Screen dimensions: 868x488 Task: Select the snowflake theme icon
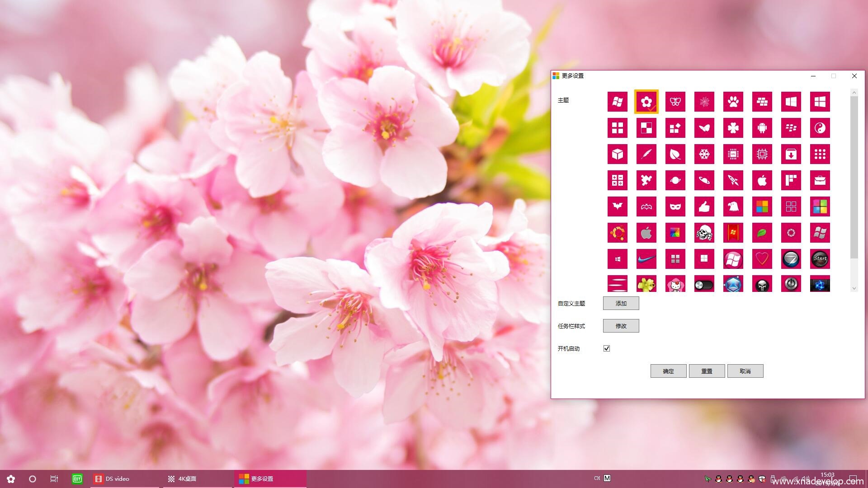[704, 154]
